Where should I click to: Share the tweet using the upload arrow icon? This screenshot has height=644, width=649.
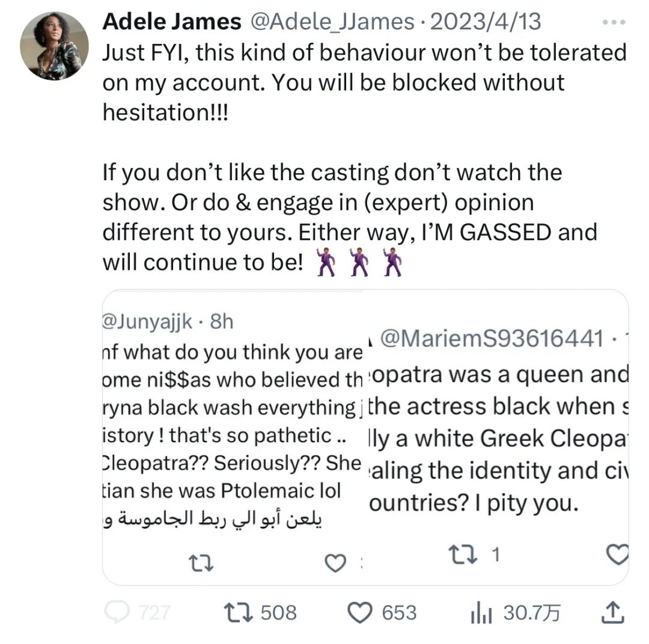coord(613,612)
